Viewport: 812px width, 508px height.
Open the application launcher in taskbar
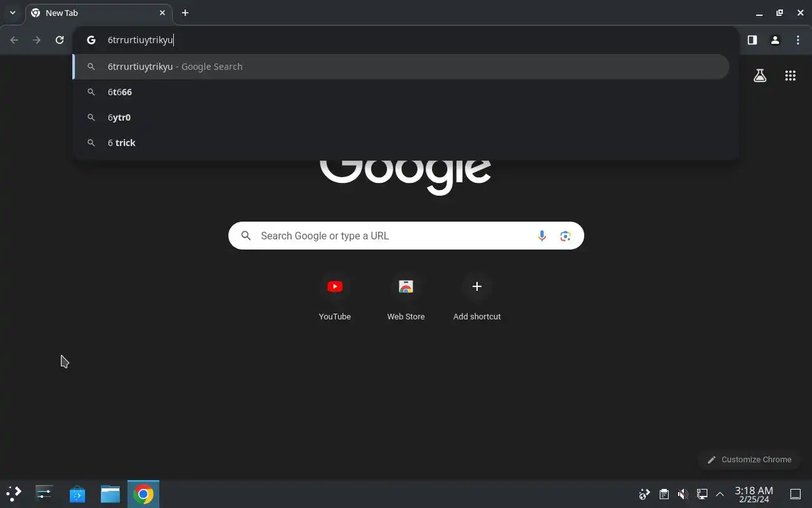[14, 493]
